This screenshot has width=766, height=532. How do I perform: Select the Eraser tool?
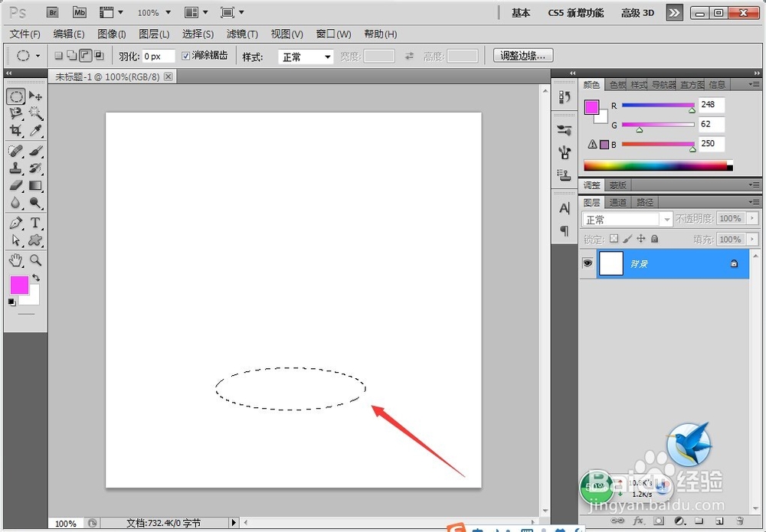pyautogui.click(x=15, y=185)
